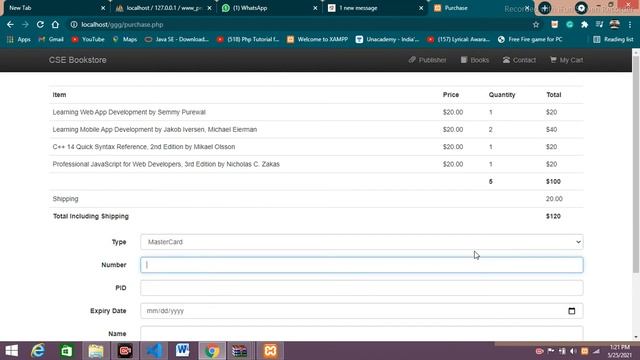Open Contact nav link

coord(519,60)
